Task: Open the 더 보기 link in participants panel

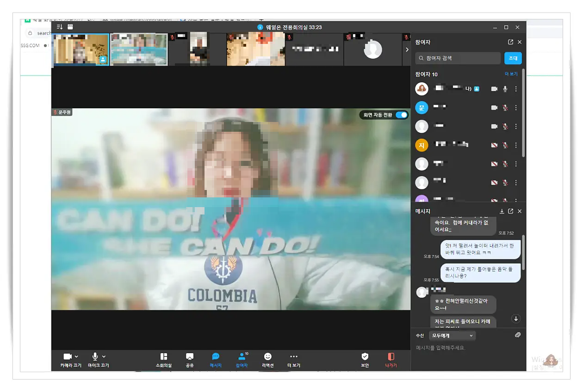Action: pyautogui.click(x=511, y=74)
